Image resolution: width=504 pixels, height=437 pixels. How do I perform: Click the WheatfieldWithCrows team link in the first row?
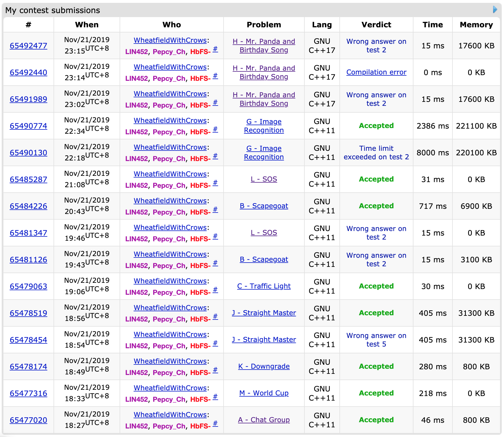pos(170,40)
